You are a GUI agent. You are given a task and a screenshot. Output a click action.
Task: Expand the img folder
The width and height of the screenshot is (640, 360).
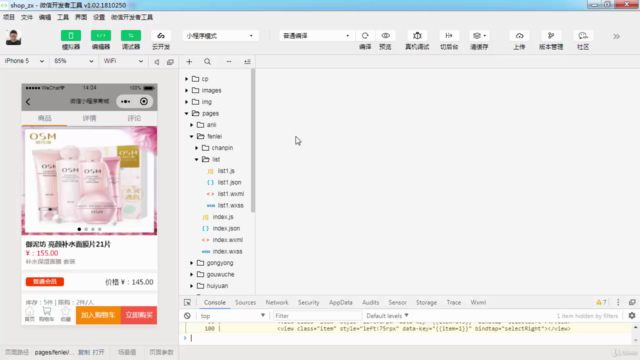pyautogui.click(x=187, y=102)
